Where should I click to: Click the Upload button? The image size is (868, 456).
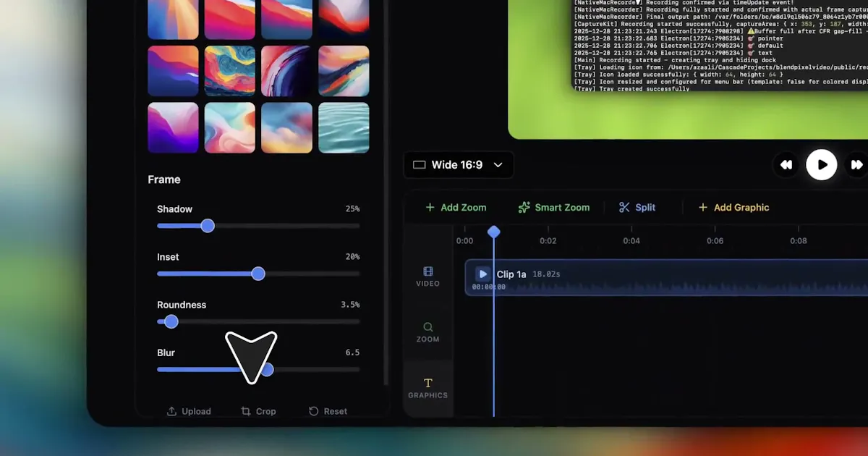click(189, 411)
